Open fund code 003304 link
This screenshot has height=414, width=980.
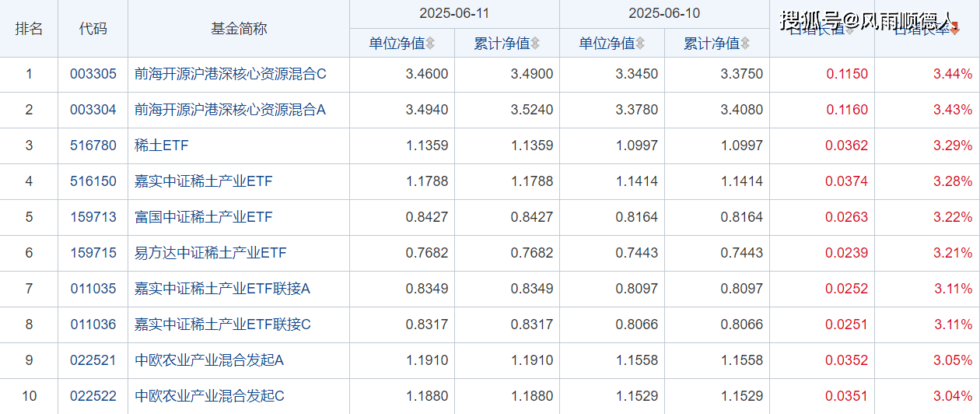point(93,111)
